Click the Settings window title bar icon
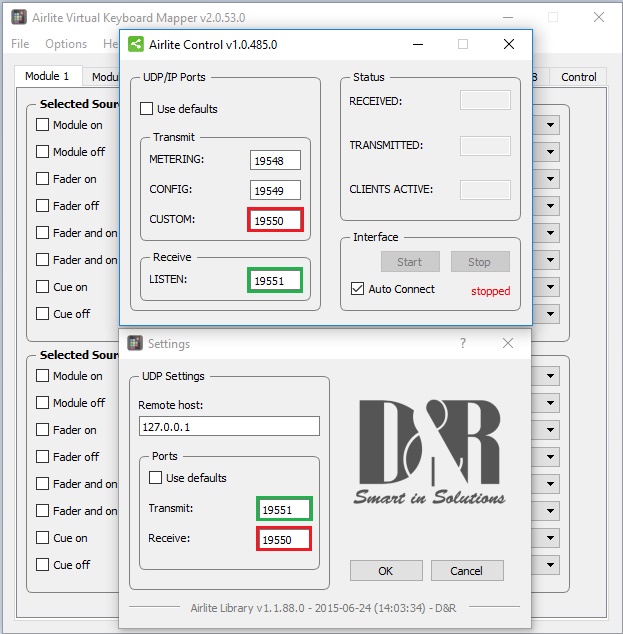Image resolution: width=623 pixels, height=634 pixels. (134, 343)
